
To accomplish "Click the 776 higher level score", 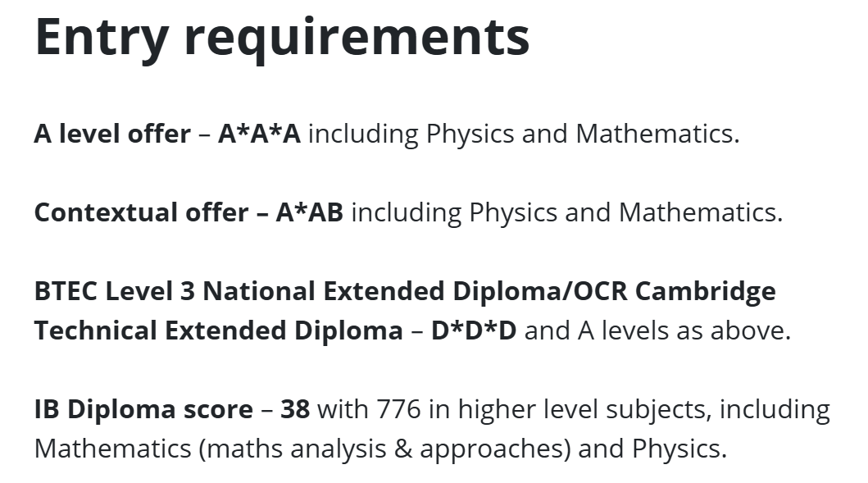I will point(398,409).
